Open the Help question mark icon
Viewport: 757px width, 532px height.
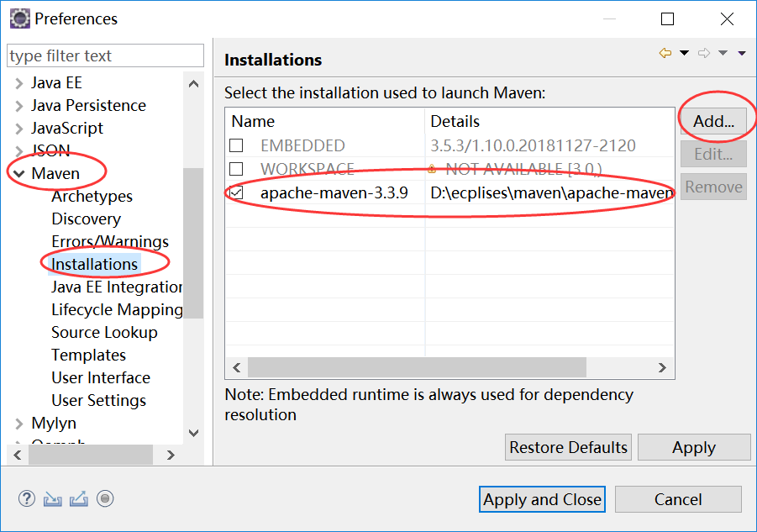[x=27, y=498]
